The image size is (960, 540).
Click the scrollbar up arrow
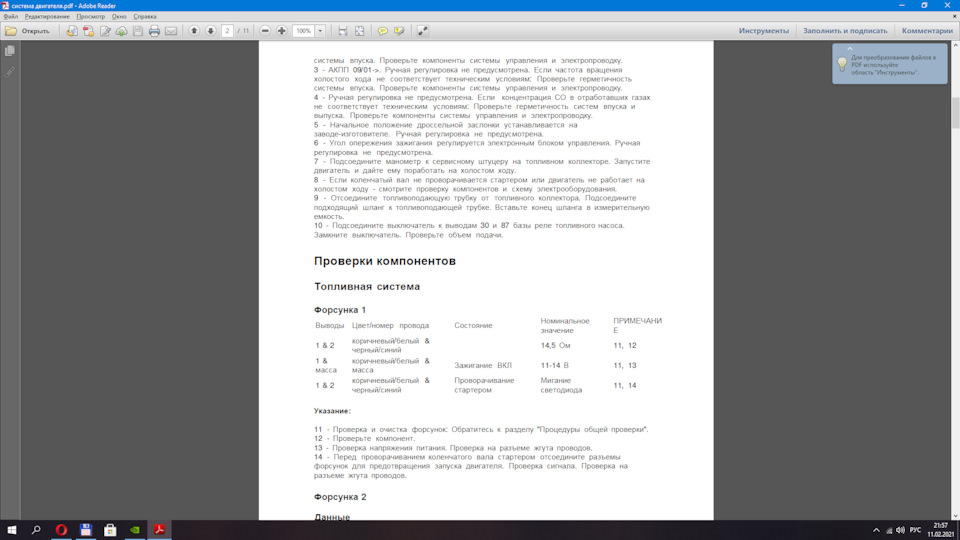[x=956, y=45]
